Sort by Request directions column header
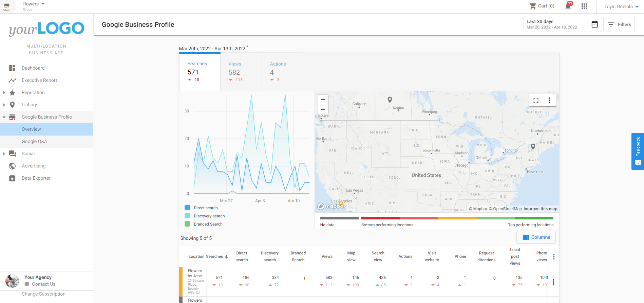 486,256
